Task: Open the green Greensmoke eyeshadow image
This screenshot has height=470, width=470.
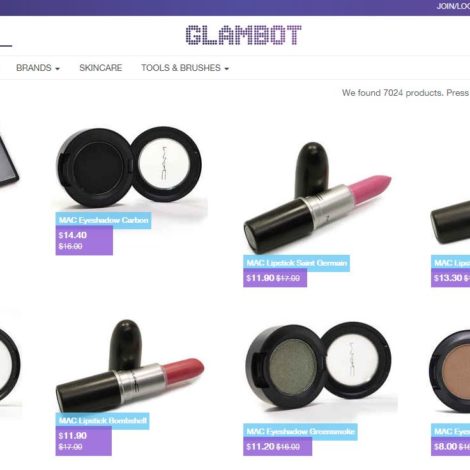Action: coord(319,370)
